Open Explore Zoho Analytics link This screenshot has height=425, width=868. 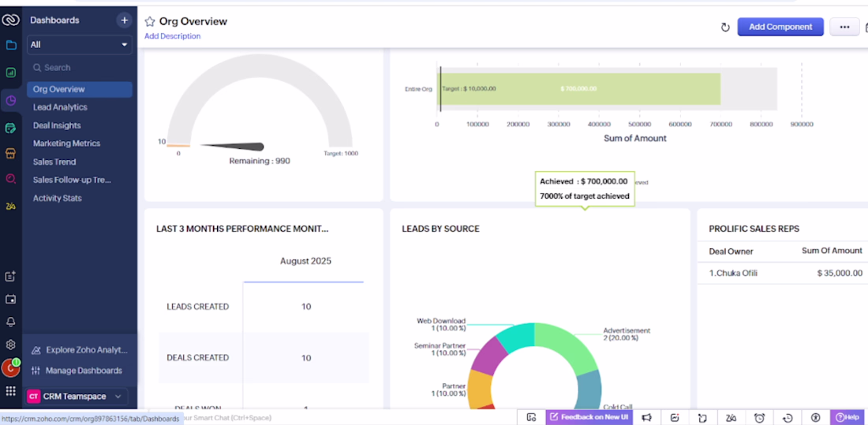79,350
